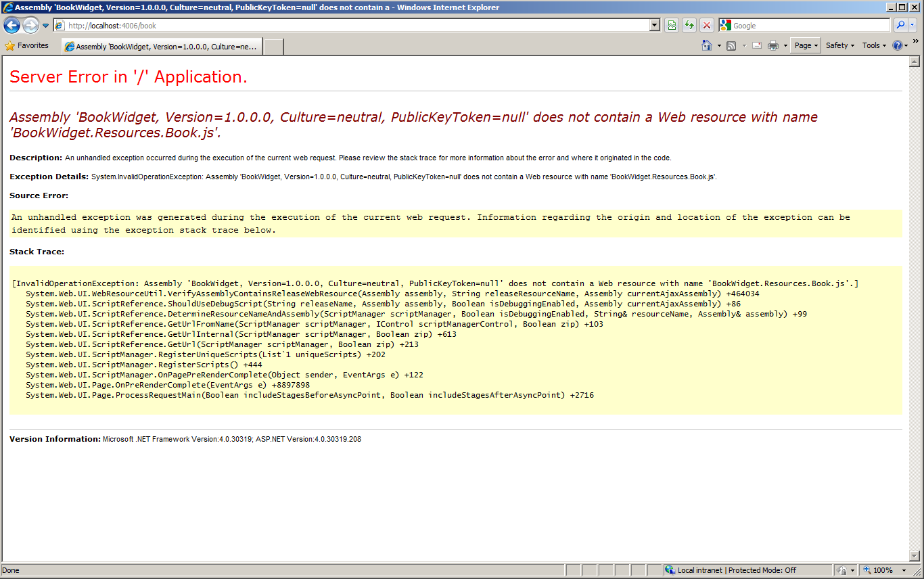Click the 'Description:' label

pyautogui.click(x=36, y=158)
